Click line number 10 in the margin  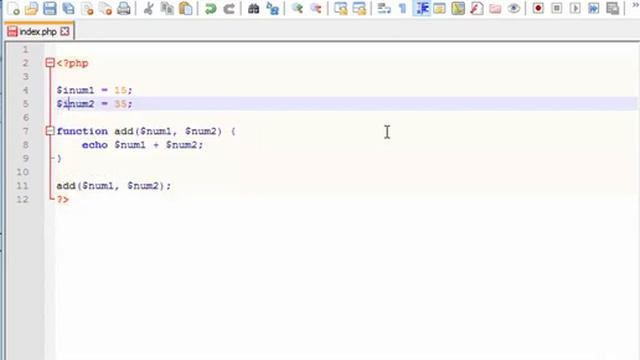[23, 172]
